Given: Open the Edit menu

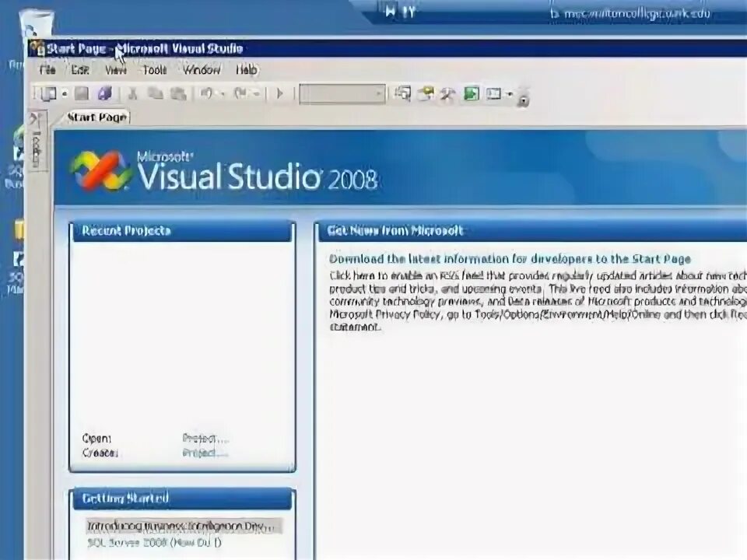Looking at the screenshot, I should click(x=80, y=70).
